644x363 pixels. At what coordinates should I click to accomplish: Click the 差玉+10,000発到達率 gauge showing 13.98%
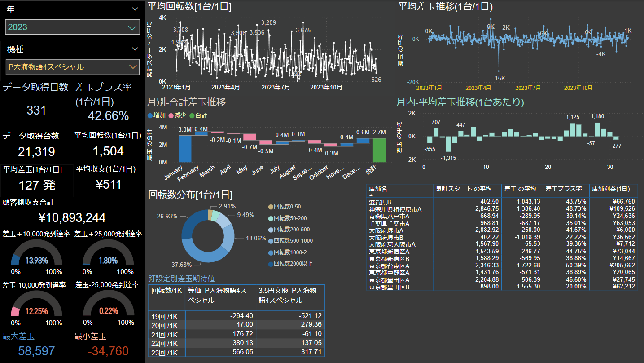tap(36, 256)
